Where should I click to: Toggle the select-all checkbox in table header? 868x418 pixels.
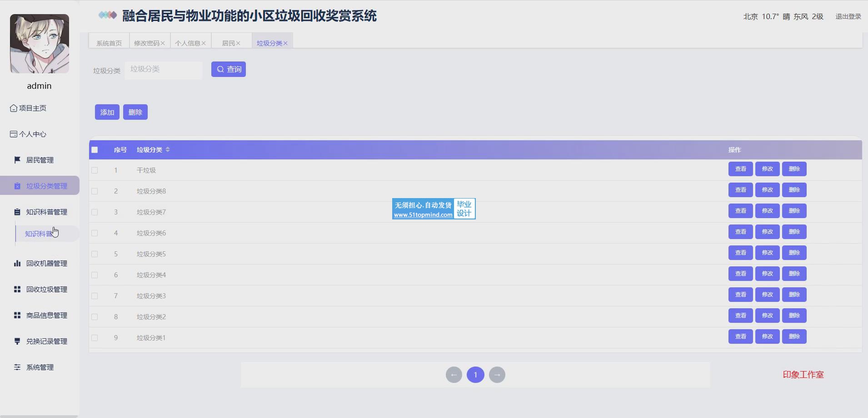click(x=95, y=150)
